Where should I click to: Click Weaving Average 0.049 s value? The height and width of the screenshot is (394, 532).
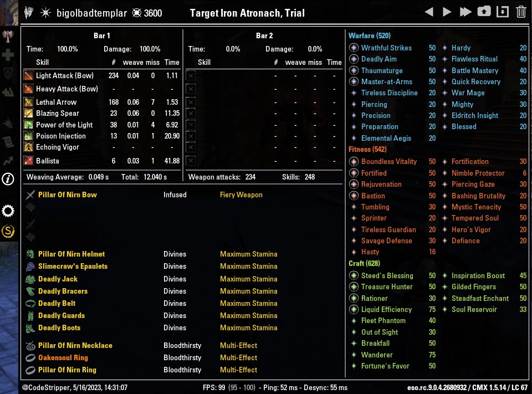click(99, 177)
